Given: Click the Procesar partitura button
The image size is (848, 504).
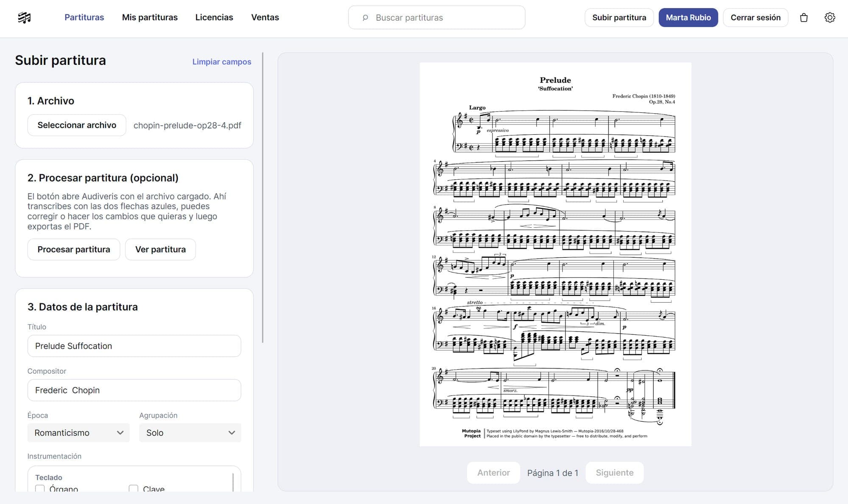Looking at the screenshot, I should [74, 249].
